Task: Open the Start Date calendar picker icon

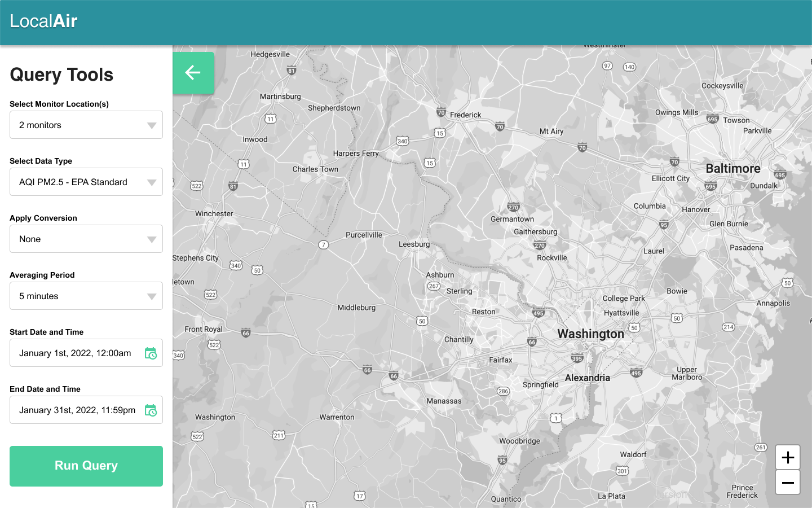Action: point(151,353)
